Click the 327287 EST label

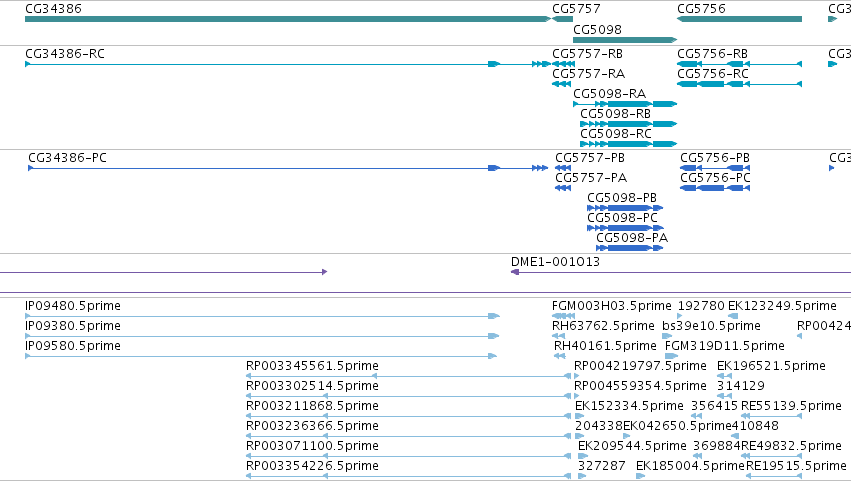click(x=601, y=467)
